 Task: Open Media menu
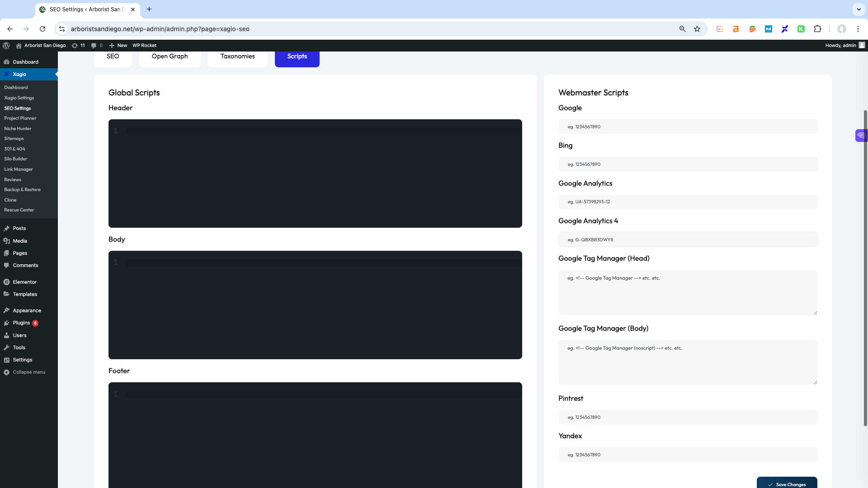coord(29,241)
